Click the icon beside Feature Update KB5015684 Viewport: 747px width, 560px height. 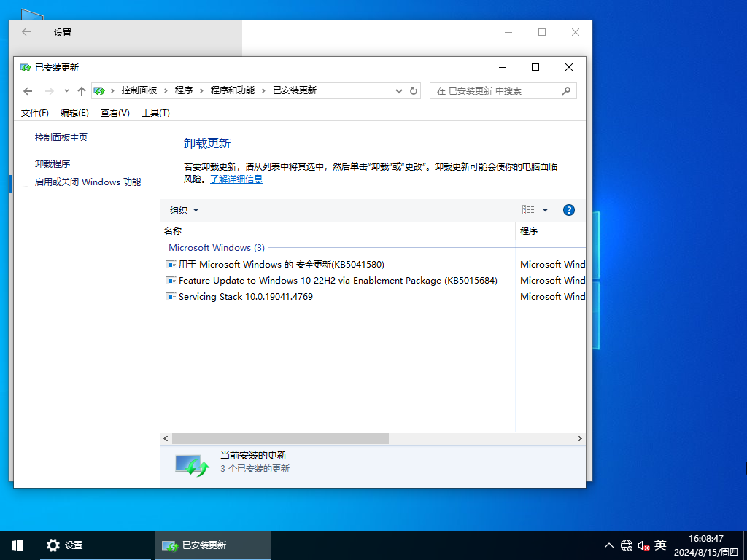(170, 280)
